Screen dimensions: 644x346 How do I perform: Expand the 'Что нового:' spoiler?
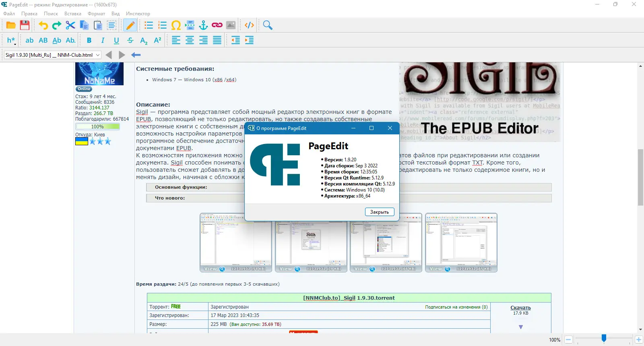pyautogui.click(x=349, y=198)
